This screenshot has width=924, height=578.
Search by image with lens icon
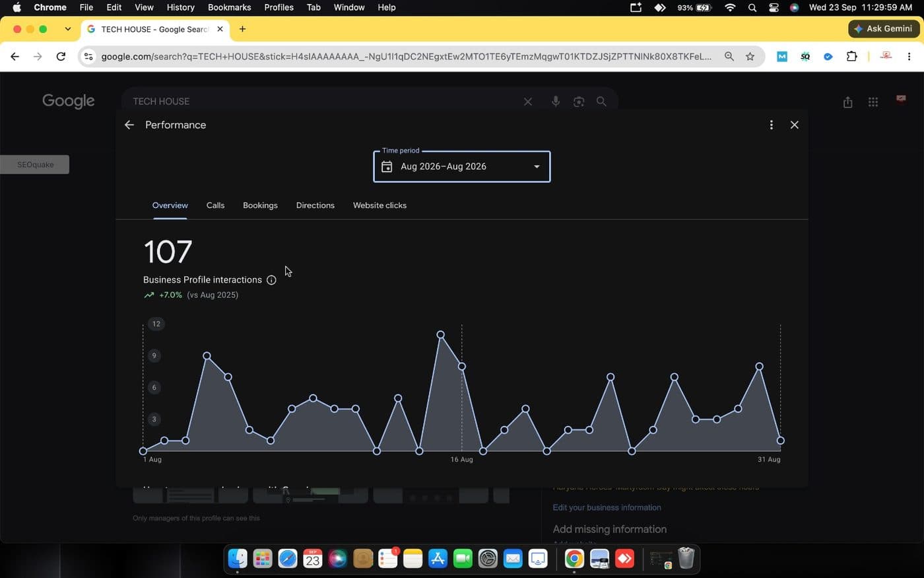point(579,101)
